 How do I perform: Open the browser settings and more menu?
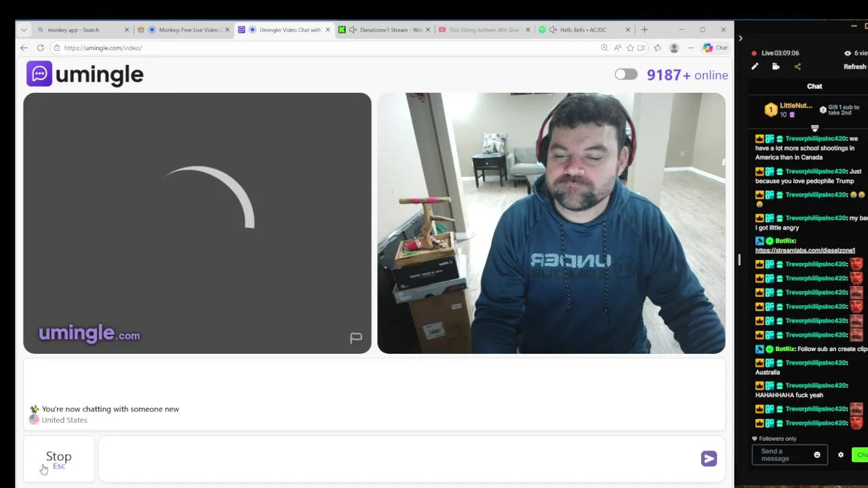[690, 48]
